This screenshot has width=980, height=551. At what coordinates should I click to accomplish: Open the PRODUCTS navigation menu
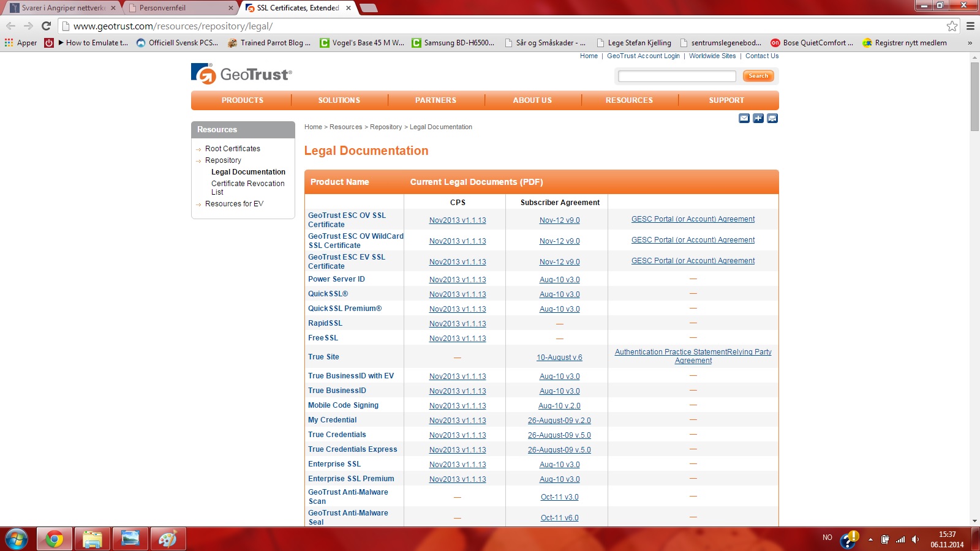(243, 100)
